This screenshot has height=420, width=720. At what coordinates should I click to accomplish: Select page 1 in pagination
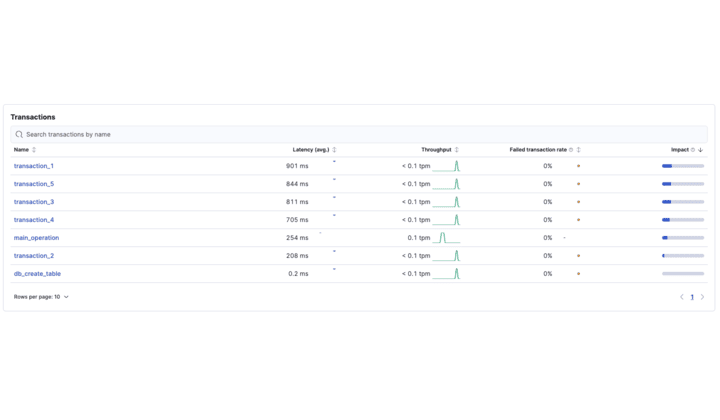[x=692, y=297]
